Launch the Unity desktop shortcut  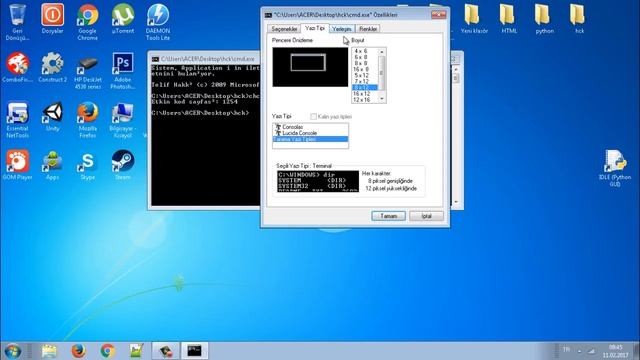(52, 116)
